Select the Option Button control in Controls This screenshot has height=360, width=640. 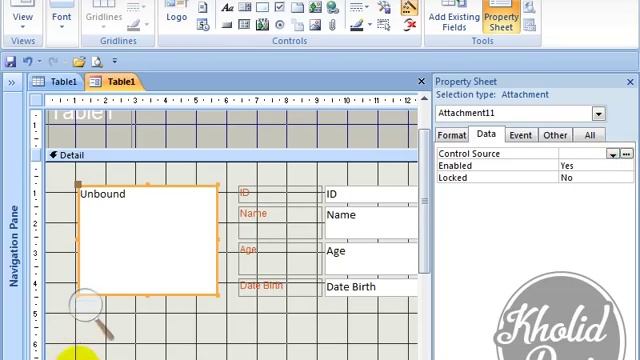(x=280, y=25)
